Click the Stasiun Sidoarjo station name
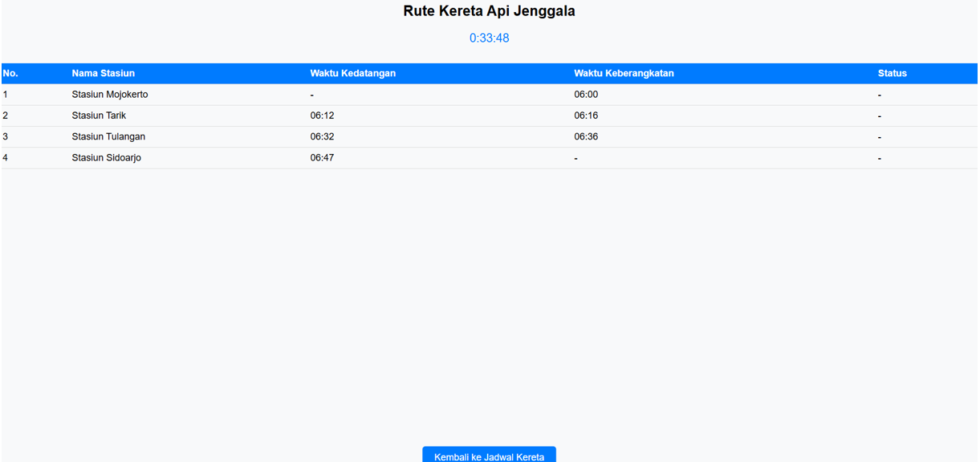Screen dimensions: 980x462 click(x=106, y=158)
